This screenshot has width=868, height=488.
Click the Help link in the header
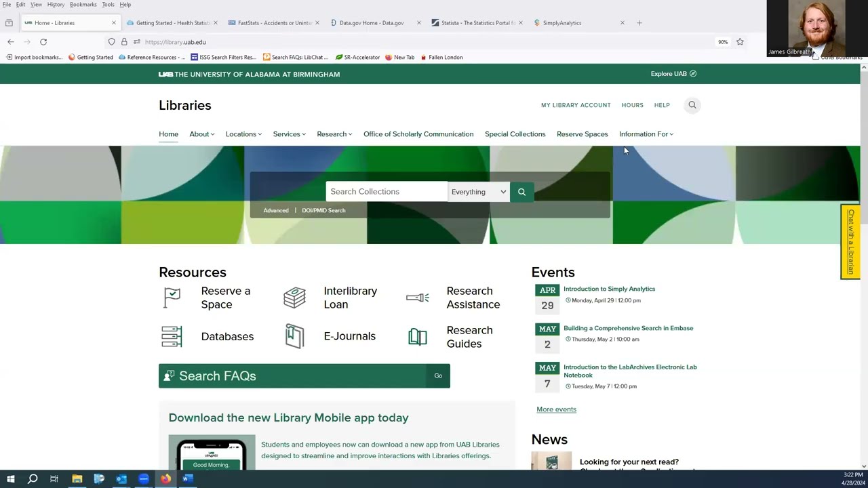[x=662, y=105]
